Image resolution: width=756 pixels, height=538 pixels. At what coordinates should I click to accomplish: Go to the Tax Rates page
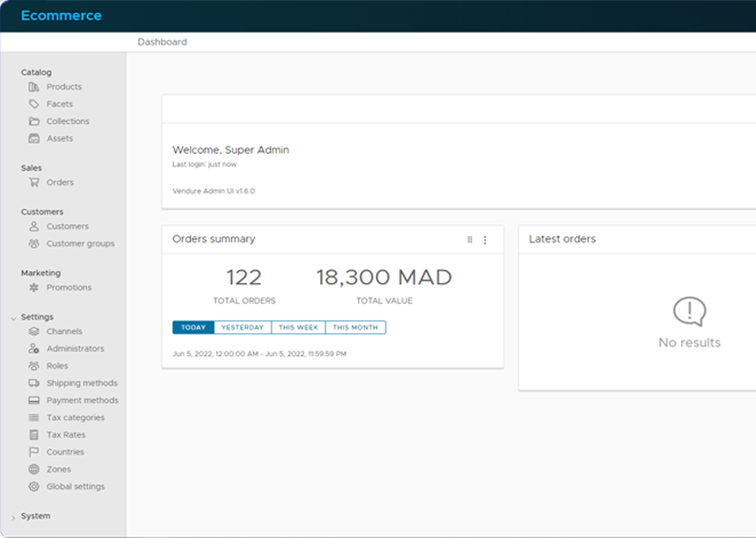pyautogui.click(x=66, y=435)
